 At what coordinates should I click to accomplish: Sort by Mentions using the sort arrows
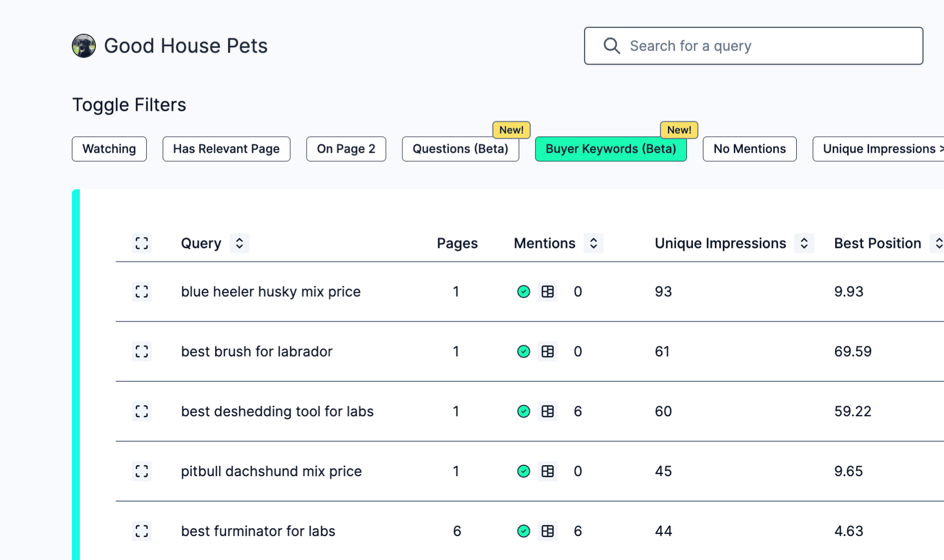tap(594, 243)
